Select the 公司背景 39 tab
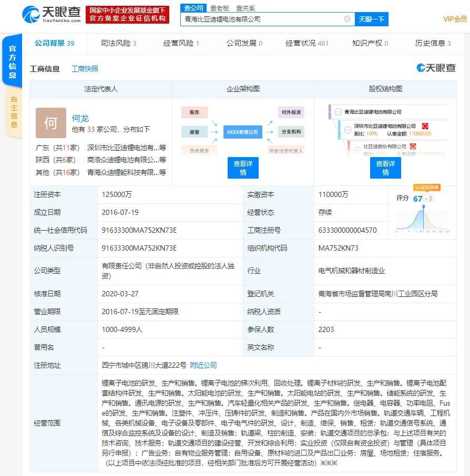Viewport: 470px width, 476px height. [x=54, y=44]
